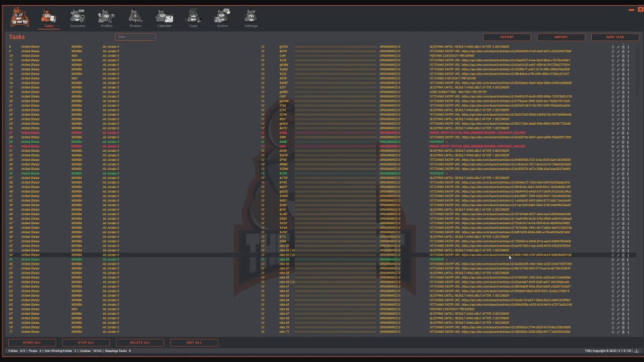The width and height of the screenshot is (644, 362).
Task: Open the Calendar section
Action: 164,19
